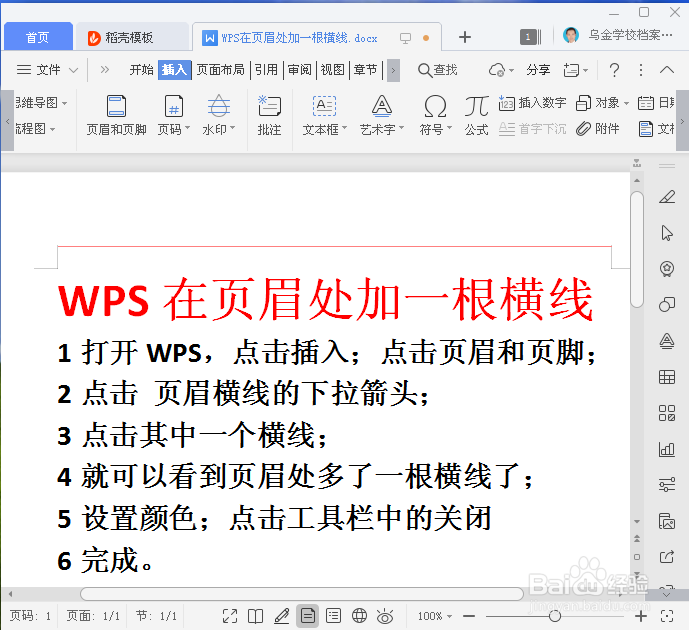Click the vertical scrollbar thumb

[637, 250]
